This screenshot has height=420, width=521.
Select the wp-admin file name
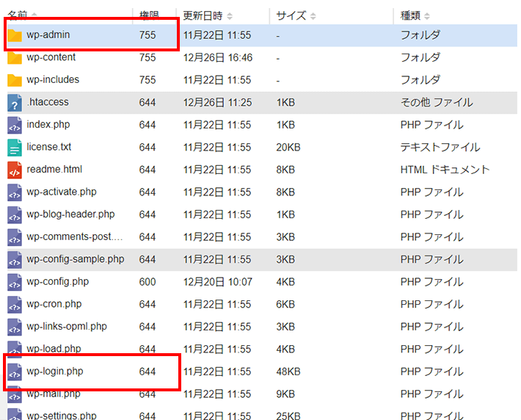[x=48, y=35]
